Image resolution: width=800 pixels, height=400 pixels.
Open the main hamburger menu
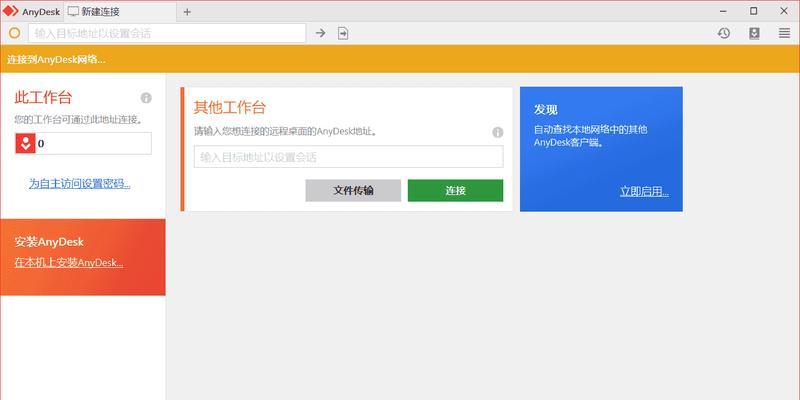(784, 33)
